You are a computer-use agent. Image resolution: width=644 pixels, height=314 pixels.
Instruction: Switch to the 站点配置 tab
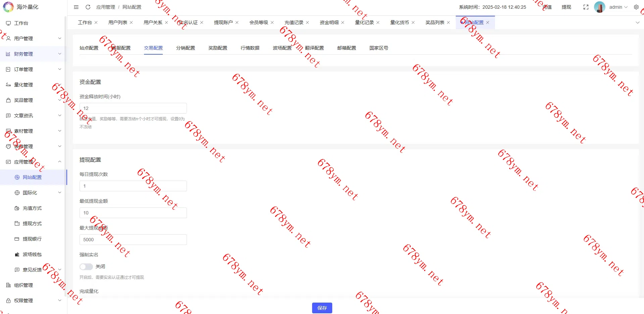click(x=89, y=48)
